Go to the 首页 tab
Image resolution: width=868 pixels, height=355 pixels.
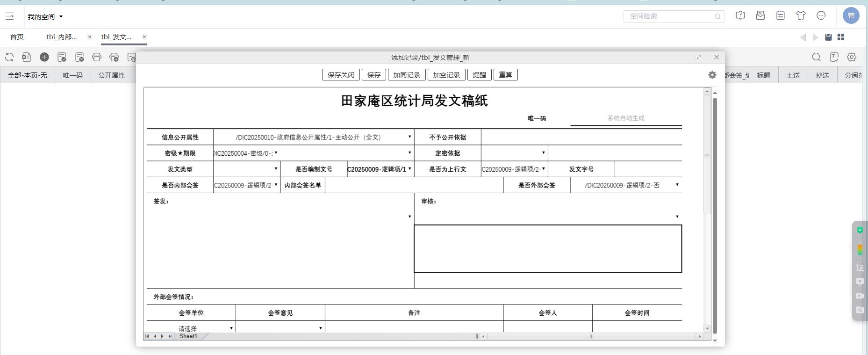(x=17, y=37)
